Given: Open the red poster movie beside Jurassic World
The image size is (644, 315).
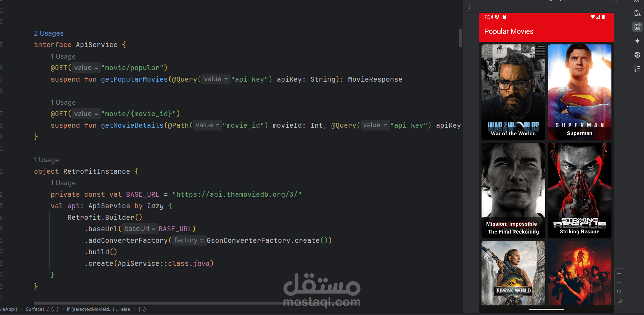Looking at the screenshot, I should 579,273.
